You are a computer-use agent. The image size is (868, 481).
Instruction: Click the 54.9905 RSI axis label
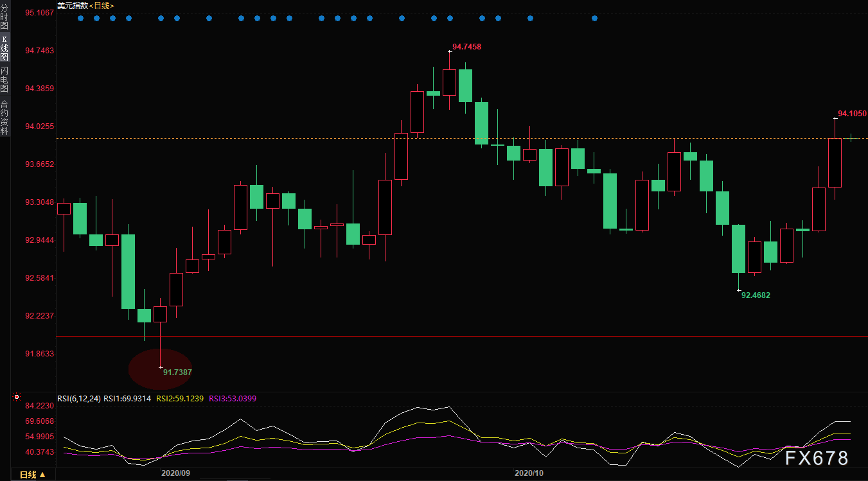point(39,437)
